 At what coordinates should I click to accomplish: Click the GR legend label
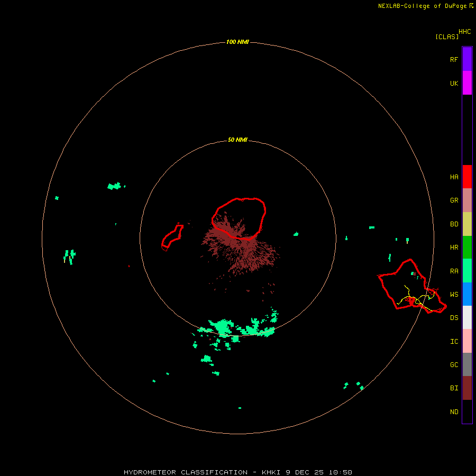tap(454, 200)
